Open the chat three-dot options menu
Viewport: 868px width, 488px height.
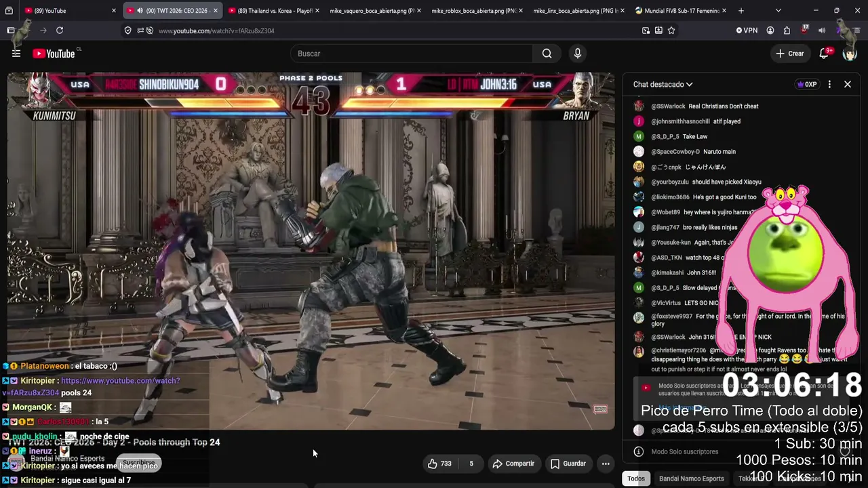pyautogui.click(x=829, y=85)
